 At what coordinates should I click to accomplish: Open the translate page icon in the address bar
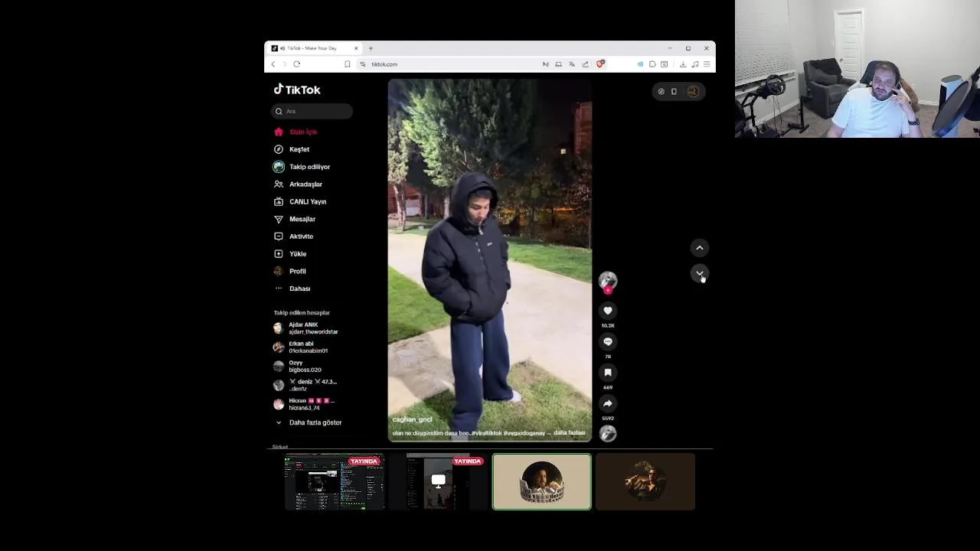[x=572, y=64]
